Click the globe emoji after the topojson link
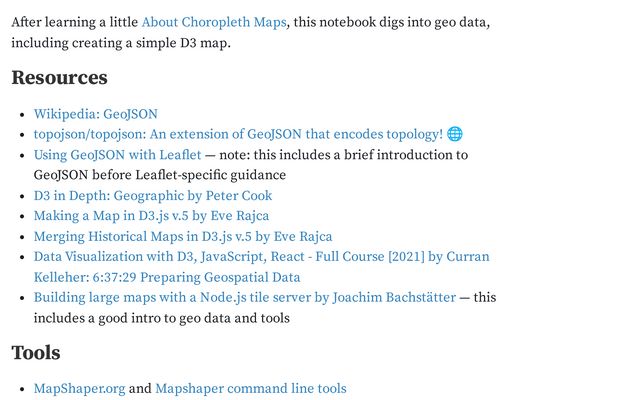The image size is (640, 400). (455, 134)
